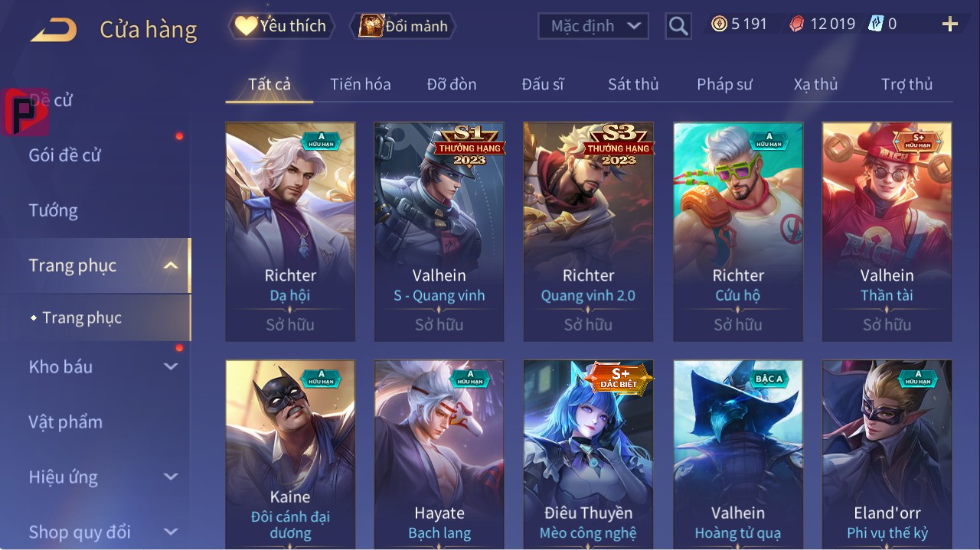
Task: Open Tướng in the sidebar
Action: pyautogui.click(x=53, y=210)
